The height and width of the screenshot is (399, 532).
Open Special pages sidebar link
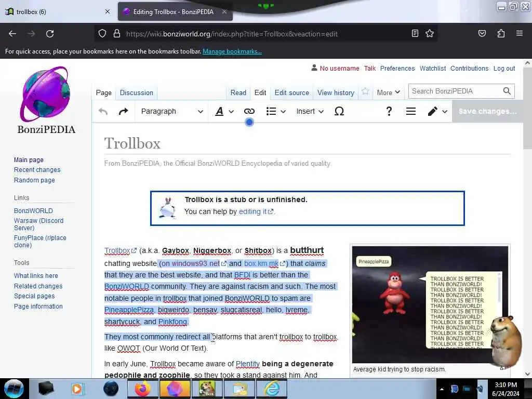pyautogui.click(x=34, y=296)
